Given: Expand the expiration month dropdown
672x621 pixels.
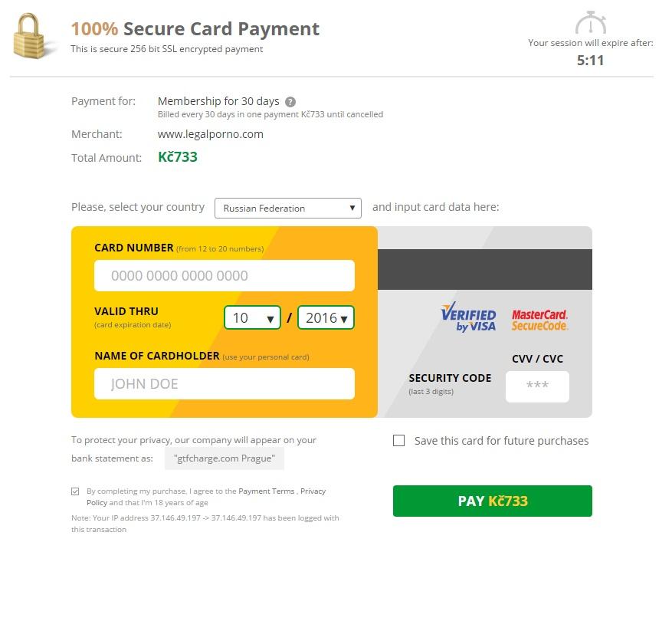Looking at the screenshot, I should [x=252, y=317].
